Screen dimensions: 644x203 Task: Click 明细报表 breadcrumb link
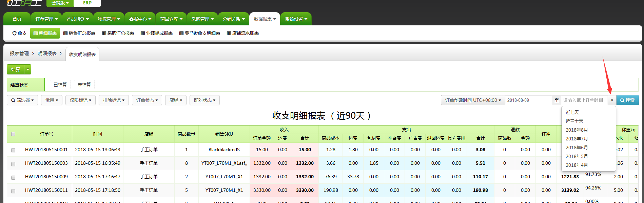[47, 53]
